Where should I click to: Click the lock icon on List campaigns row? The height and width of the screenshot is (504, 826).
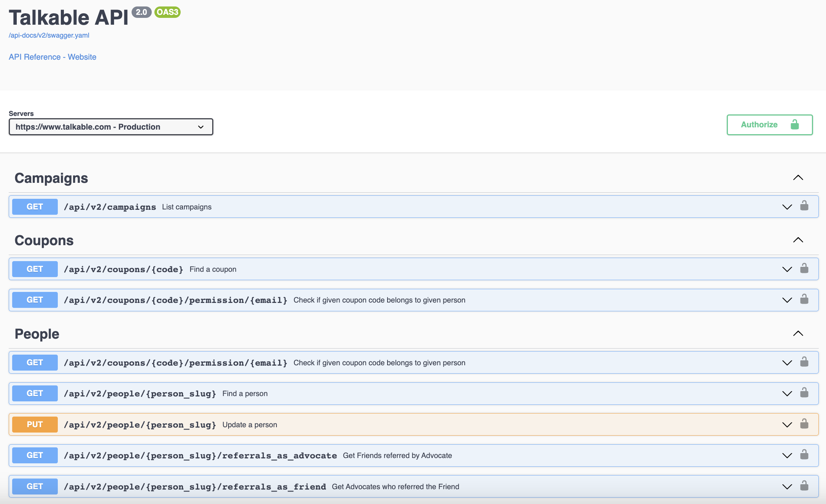[804, 206]
